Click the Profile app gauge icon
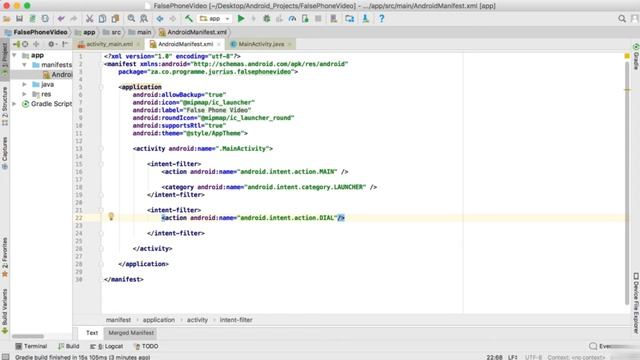The width and height of the screenshot is (640, 360). click(292, 19)
